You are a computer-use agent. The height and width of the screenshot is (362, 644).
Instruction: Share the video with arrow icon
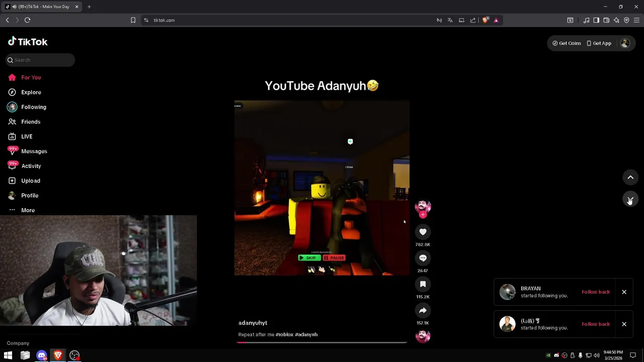point(423,310)
